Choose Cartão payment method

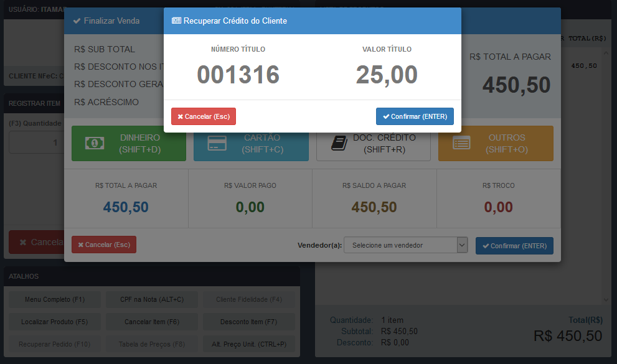[x=251, y=144]
